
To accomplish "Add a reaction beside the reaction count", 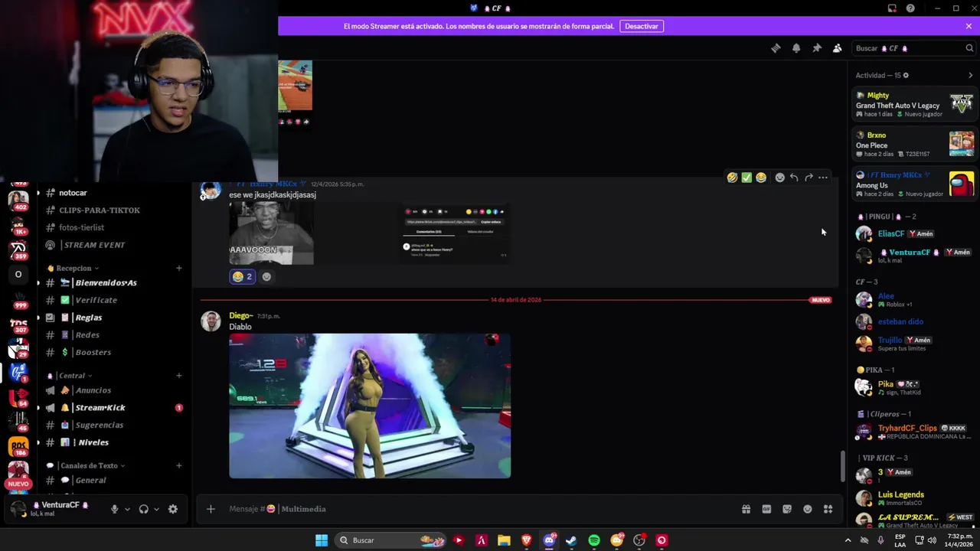I will pyautogui.click(x=266, y=276).
